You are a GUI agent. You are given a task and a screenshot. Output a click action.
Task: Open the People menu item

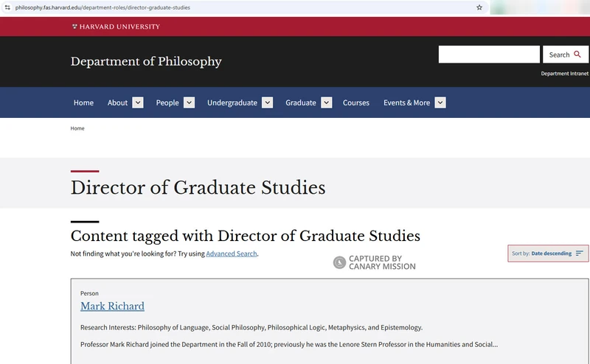(x=167, y=102)
